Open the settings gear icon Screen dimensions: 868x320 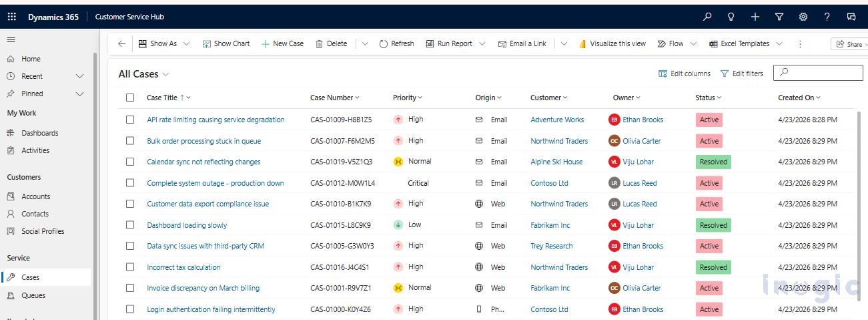pos(803,17)
